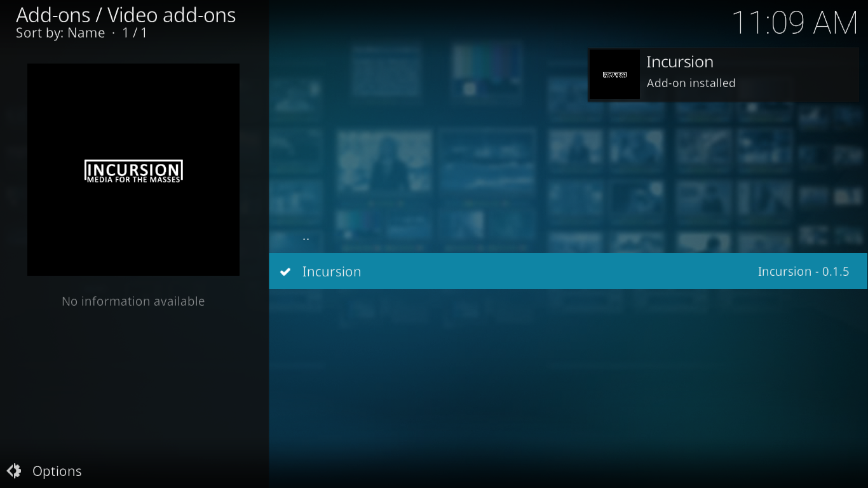
Task: Click the 'Add-on installed' notification text
Action: 691,83
